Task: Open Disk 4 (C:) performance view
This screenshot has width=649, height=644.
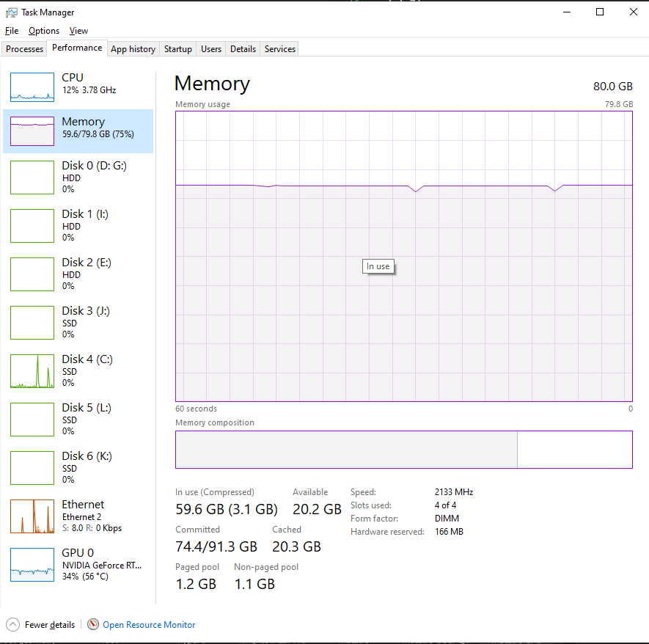Action: (x=78, y=371)
